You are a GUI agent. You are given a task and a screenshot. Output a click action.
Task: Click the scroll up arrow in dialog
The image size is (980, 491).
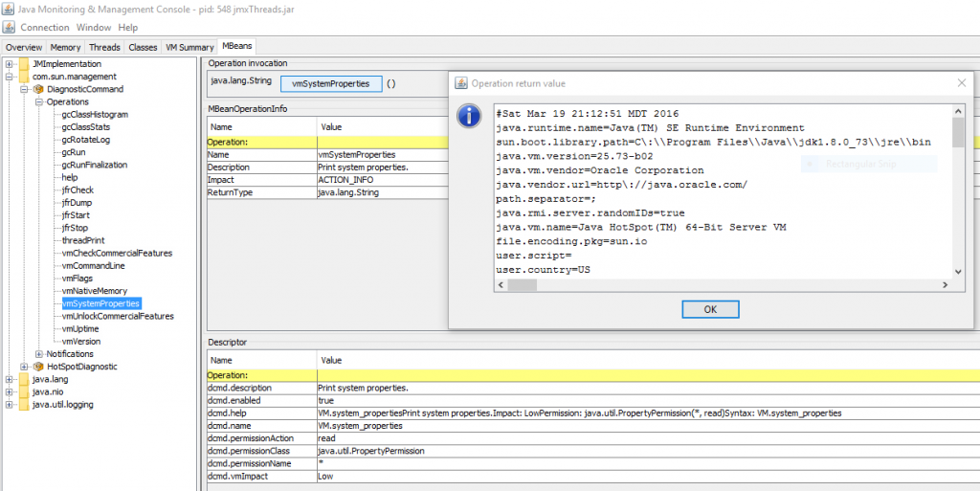coord(957,110)
